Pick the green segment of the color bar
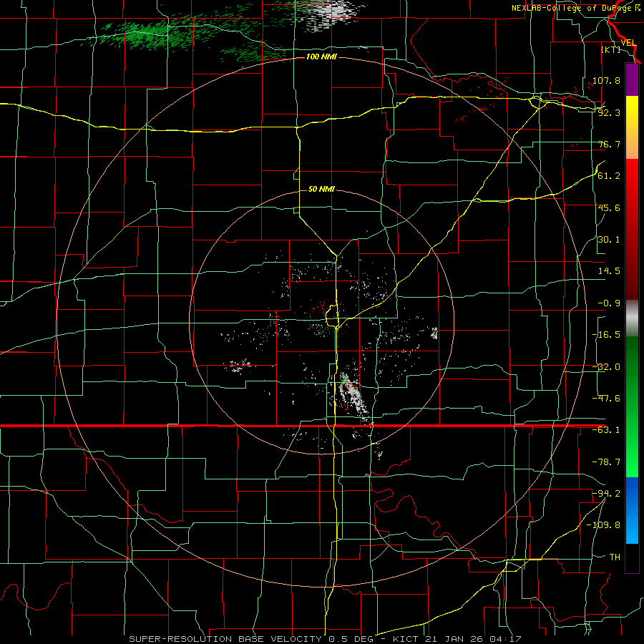644x644 pixels. pos(632,406)
